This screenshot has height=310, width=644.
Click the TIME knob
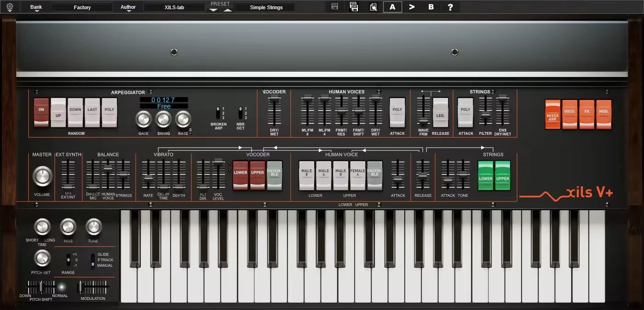(42, 227)
